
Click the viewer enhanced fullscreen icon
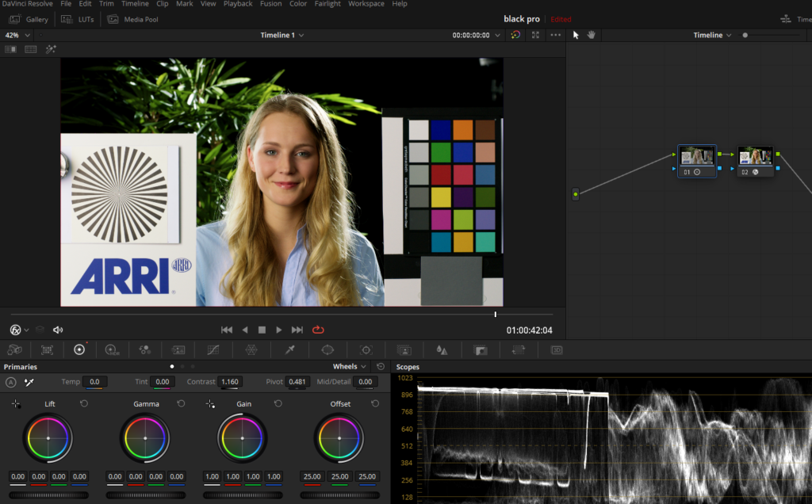(x=535, y=35)
